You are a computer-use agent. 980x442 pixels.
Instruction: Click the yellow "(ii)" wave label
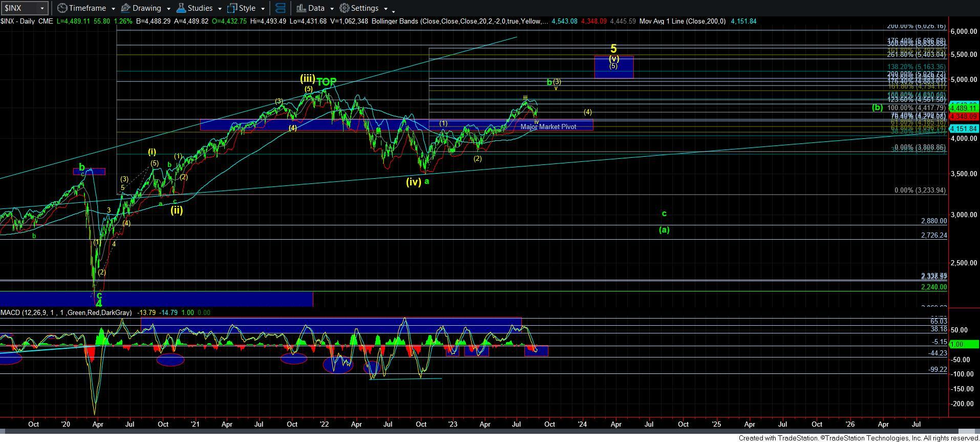(x=177, y=209)
